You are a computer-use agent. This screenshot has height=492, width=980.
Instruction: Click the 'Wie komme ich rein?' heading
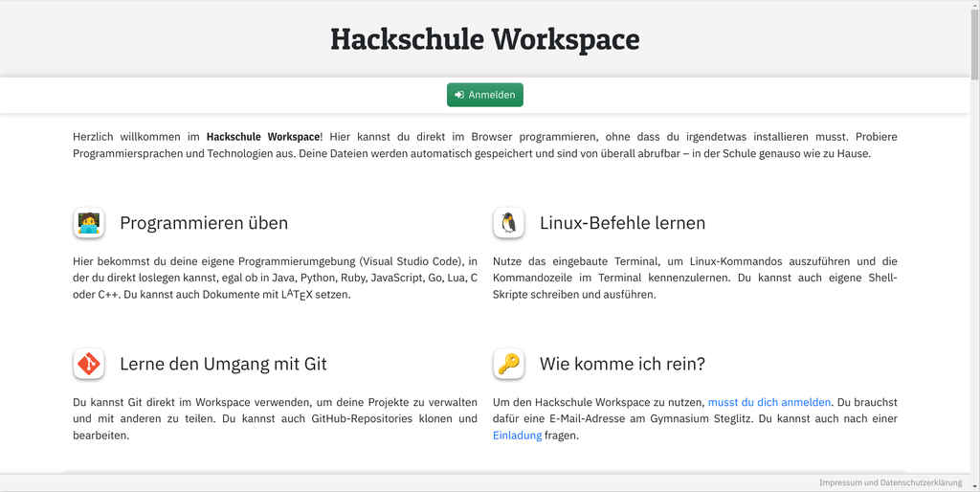(622, 364)
